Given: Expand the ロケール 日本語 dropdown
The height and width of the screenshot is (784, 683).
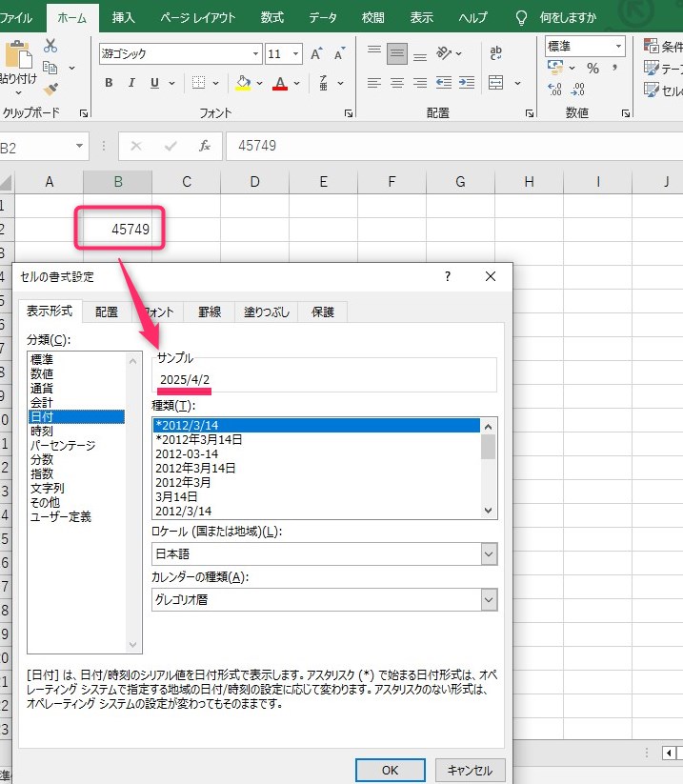Looking at the screenshot, I should [489, 553].
